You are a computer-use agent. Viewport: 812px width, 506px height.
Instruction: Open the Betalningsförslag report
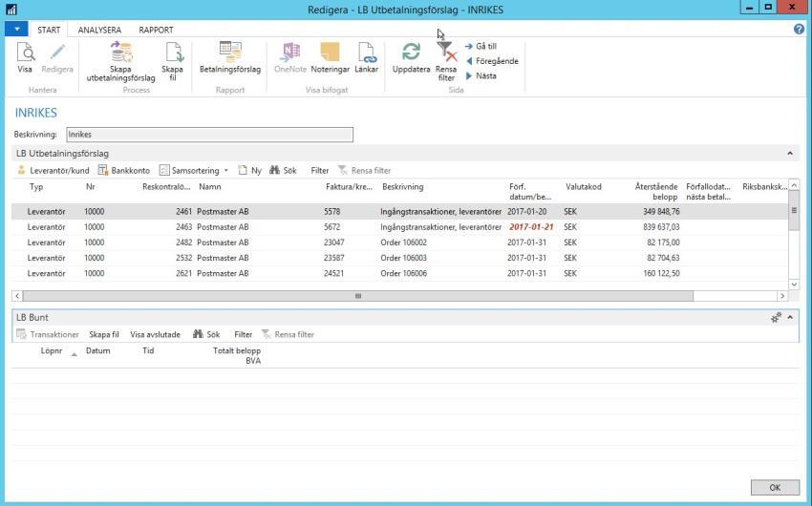coord(230,58)
